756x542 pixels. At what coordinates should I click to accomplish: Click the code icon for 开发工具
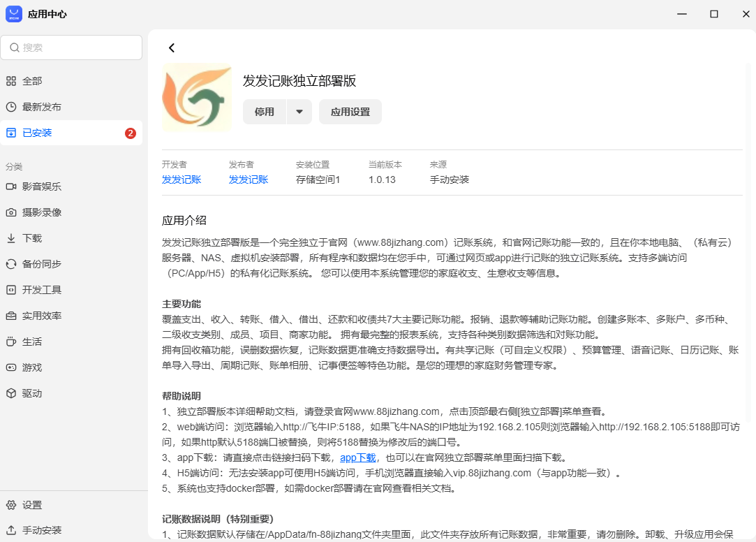click(11, 290)
